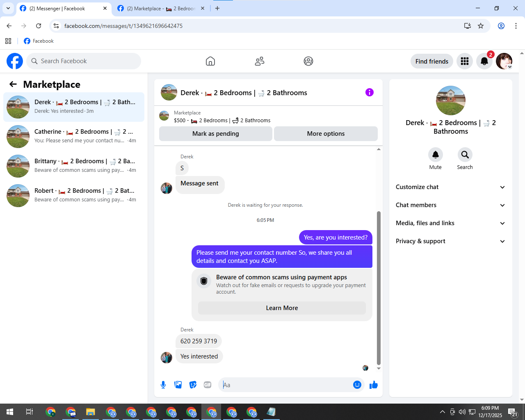Open the Marketplace listing $500 header

pos(268,116)
